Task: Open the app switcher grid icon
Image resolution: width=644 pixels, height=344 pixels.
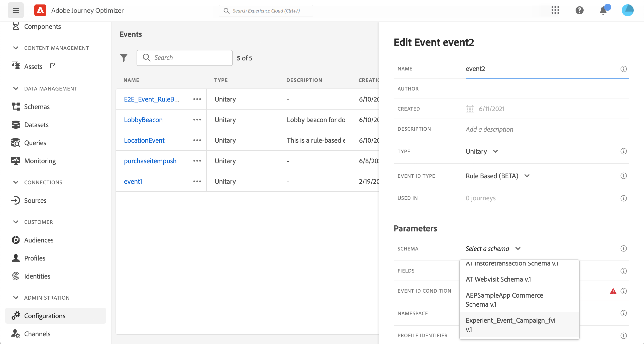Action: [555, 11]
